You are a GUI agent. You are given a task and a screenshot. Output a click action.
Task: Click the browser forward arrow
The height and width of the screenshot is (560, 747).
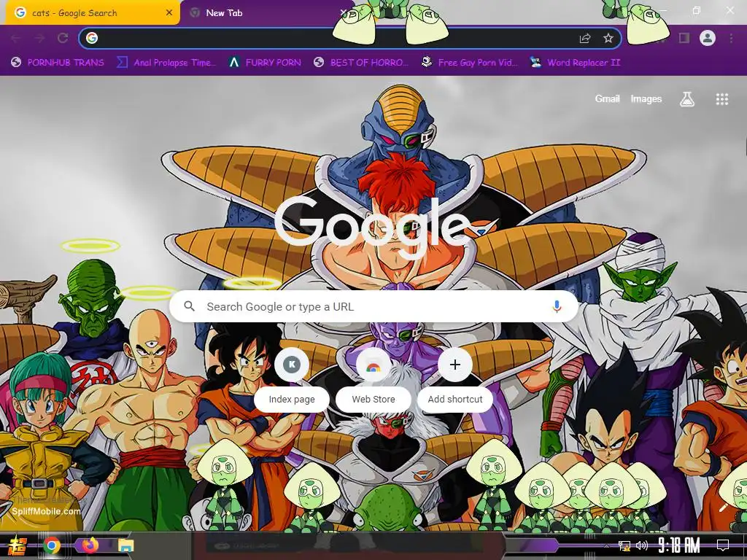[39, 38]
